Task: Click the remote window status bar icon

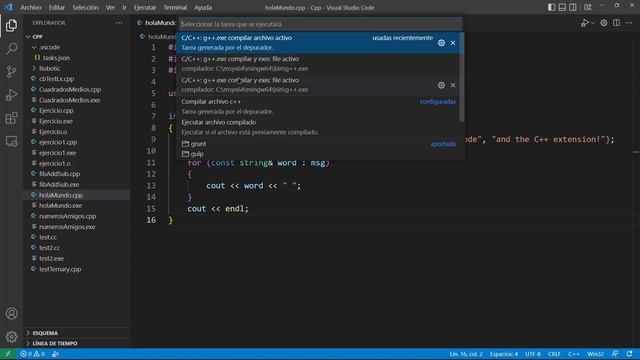Action: tap(7, 354)
